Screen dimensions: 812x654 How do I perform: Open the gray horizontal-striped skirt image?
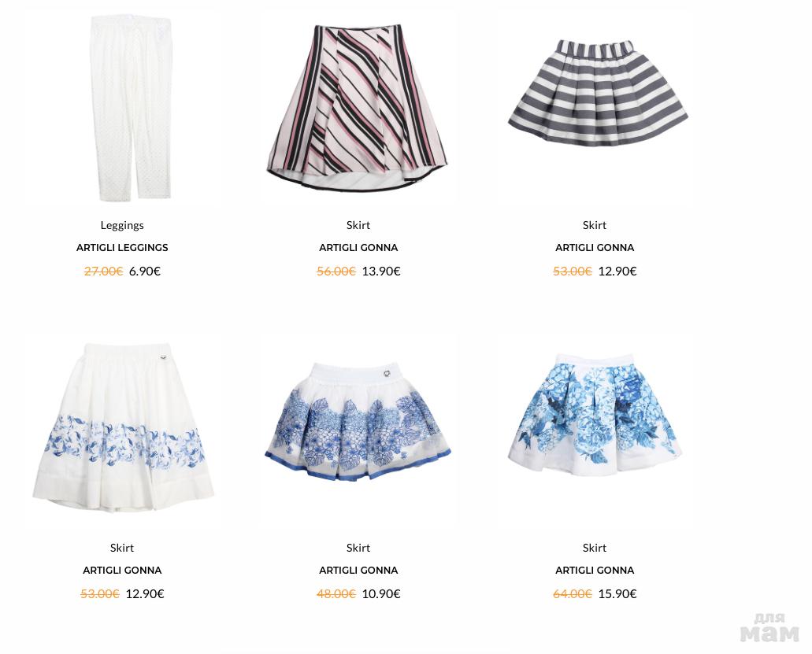pyautogui.click(x=598, y=93)
